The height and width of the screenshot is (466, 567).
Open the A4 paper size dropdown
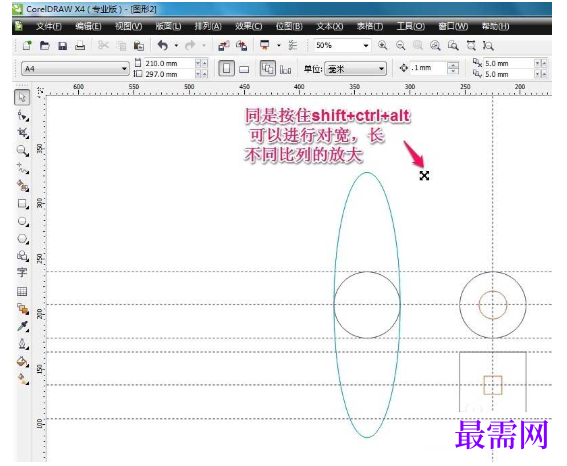click(x=124, y=69)
